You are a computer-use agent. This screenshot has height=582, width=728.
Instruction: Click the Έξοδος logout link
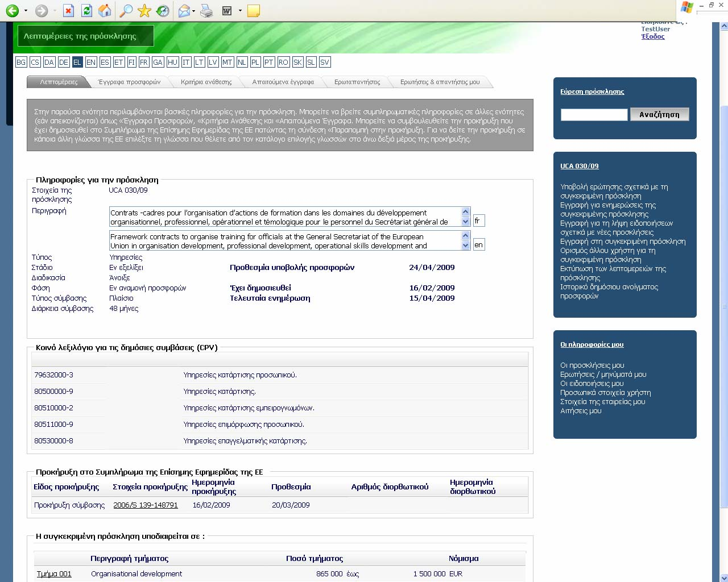click(653, 36)
